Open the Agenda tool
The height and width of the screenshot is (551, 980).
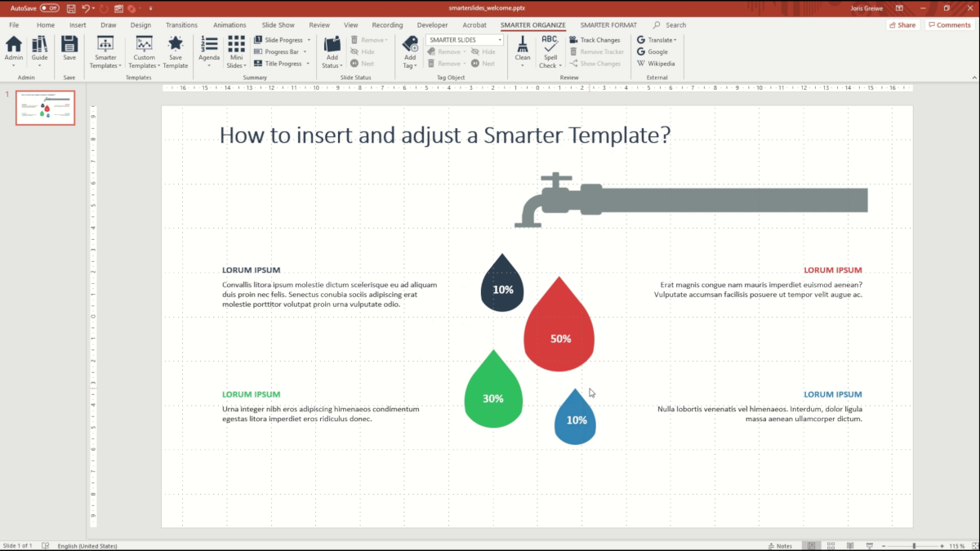pos(209,51)
